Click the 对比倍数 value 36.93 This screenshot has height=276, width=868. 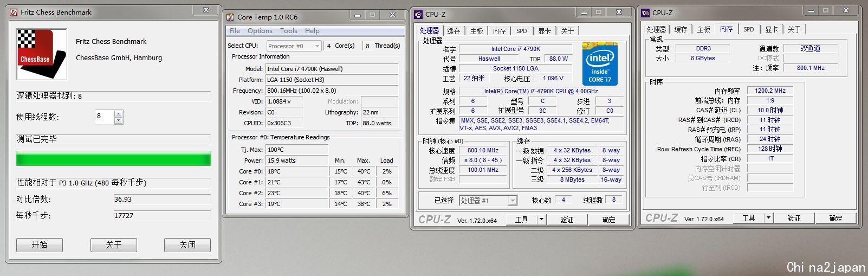point(162,199)
